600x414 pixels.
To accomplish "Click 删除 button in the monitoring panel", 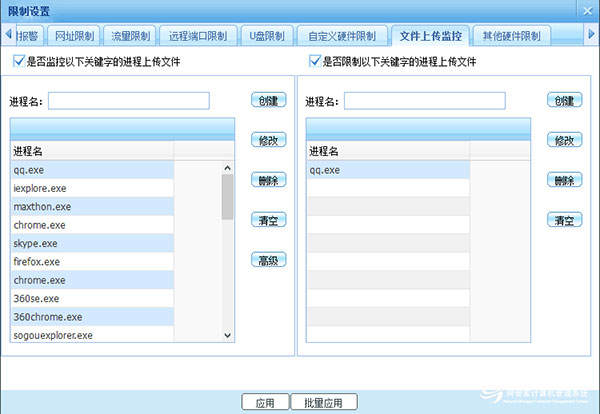I will coord(269,180).
